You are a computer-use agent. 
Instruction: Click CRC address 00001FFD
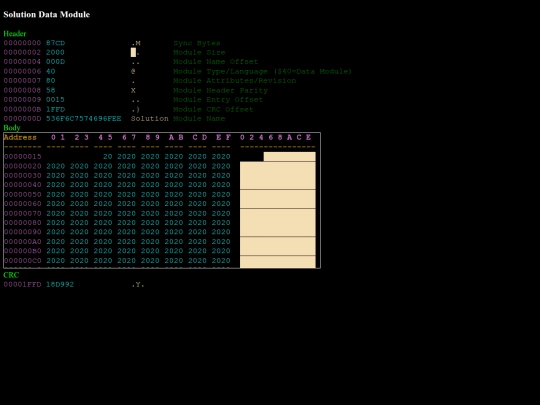(x=22, y=284)
